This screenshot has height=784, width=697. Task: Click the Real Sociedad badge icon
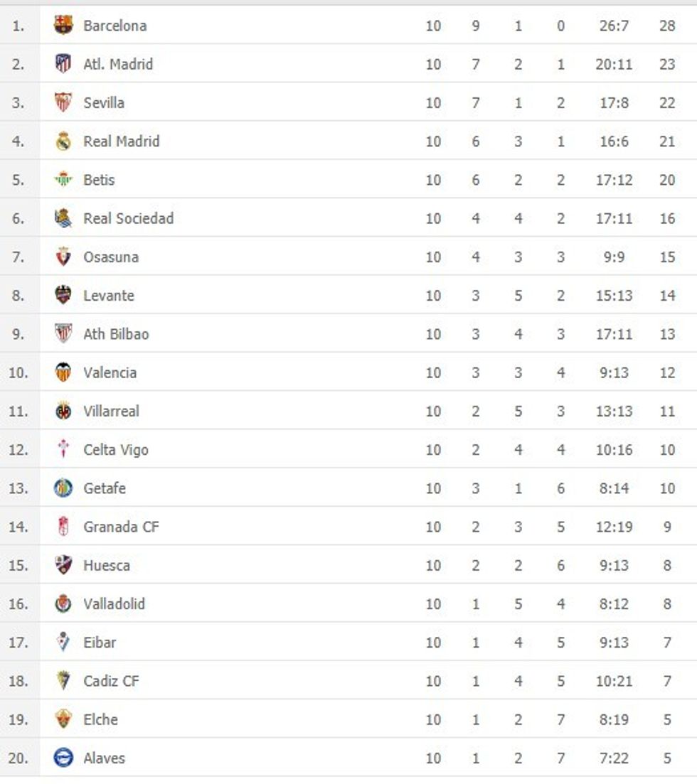point(63,218)
